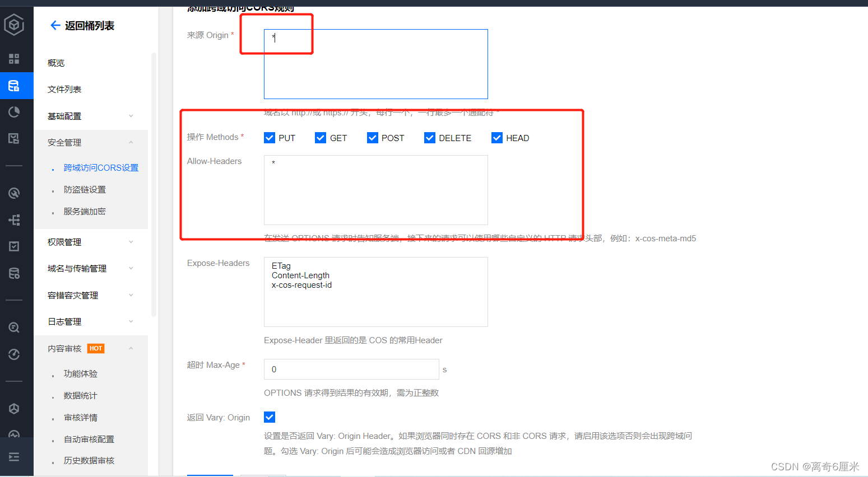Click the x-cos-request-id line in Expose-Headers
This screenshot has width=868, height=477.
click(x=301, y=285)
